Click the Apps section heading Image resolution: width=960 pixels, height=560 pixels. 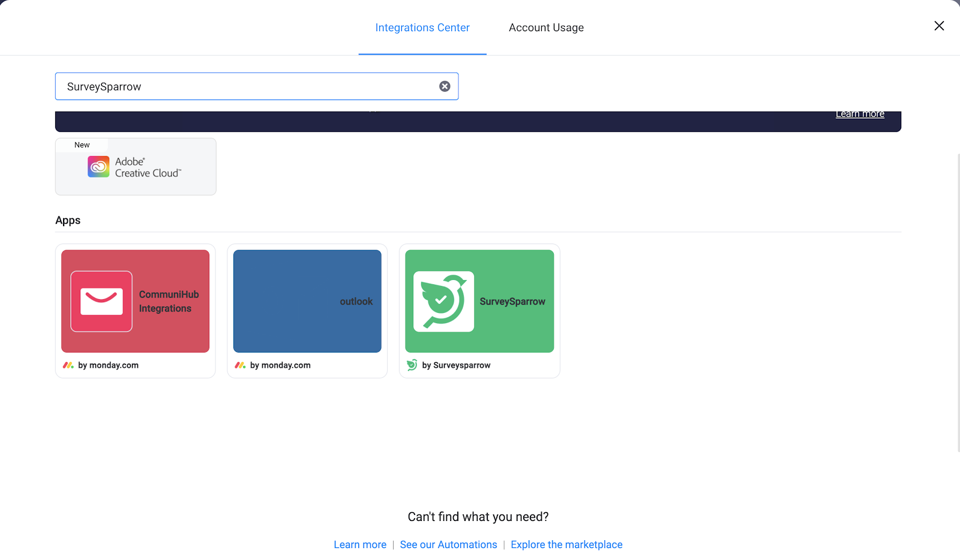tap(68, 220)
